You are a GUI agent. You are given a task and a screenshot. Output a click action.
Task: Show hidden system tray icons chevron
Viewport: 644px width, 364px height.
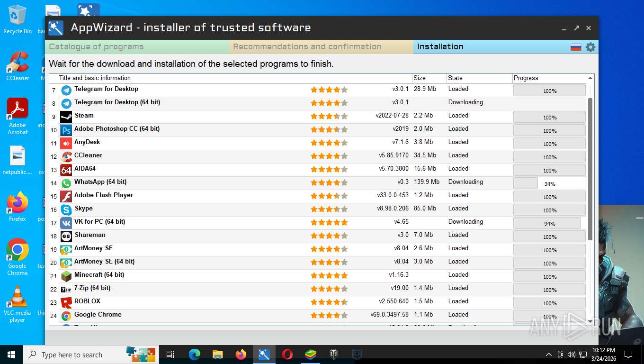549,355
